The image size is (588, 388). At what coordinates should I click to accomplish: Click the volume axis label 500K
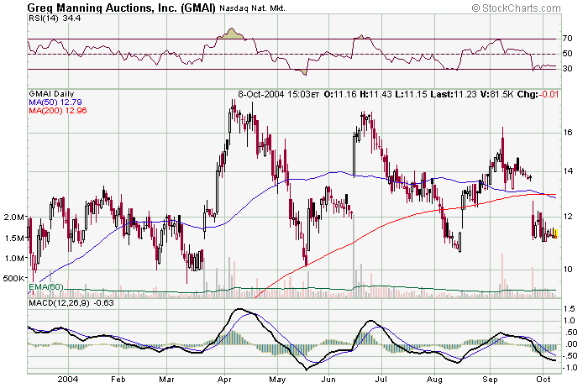coord(14,278)
